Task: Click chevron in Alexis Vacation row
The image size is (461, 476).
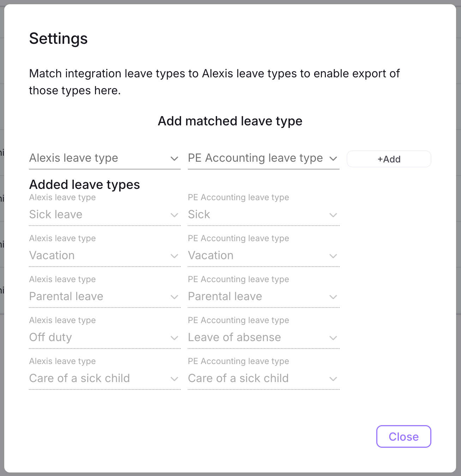Action: pos(174,256)
